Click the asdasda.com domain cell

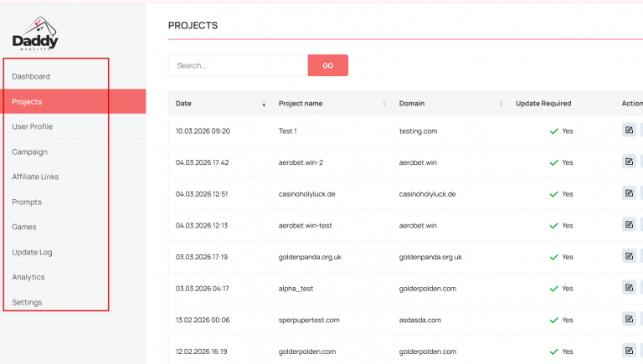pos(420,320)
